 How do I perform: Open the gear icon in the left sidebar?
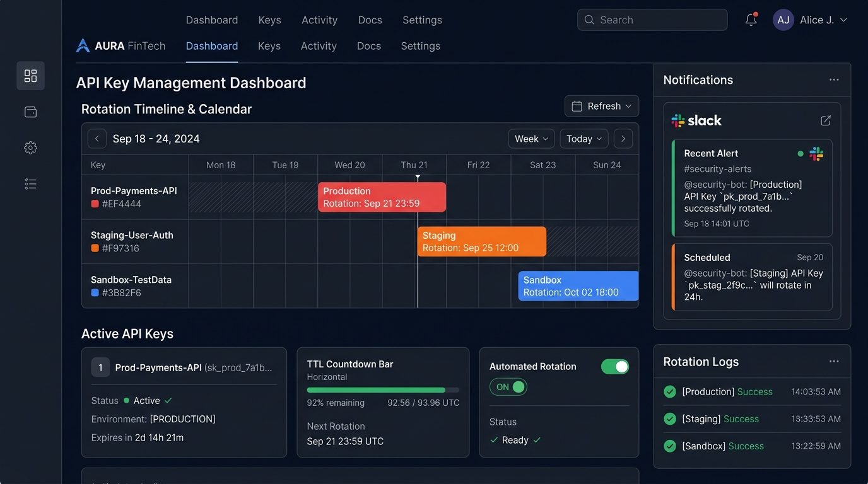pyautogui.click(x=30, y=147)
